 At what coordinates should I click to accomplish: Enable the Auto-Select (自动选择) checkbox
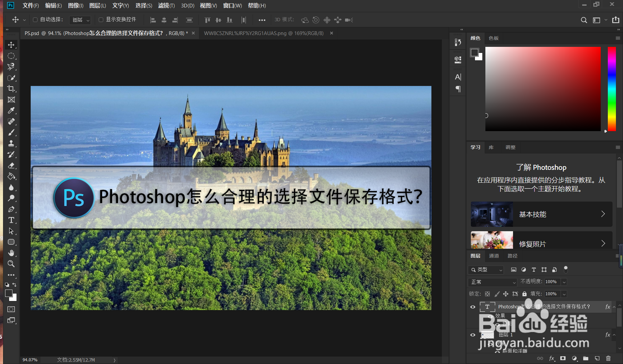pyautogui.click(x=35, y=20)
